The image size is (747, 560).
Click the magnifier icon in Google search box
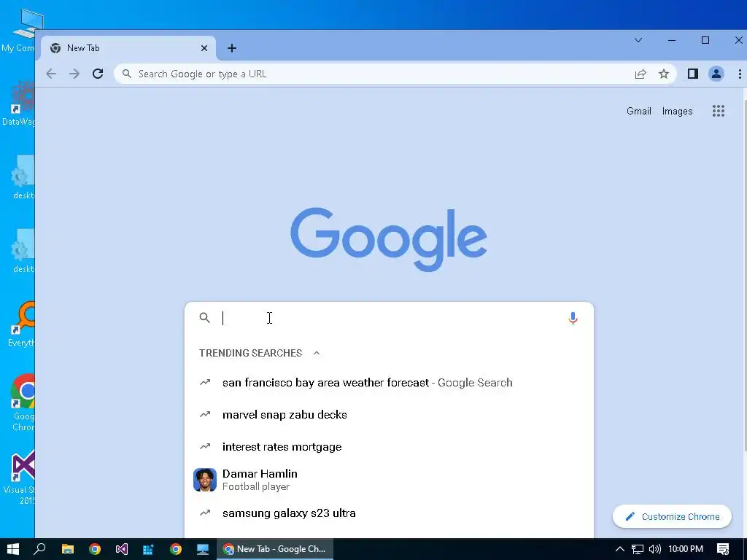click(205, 318)
